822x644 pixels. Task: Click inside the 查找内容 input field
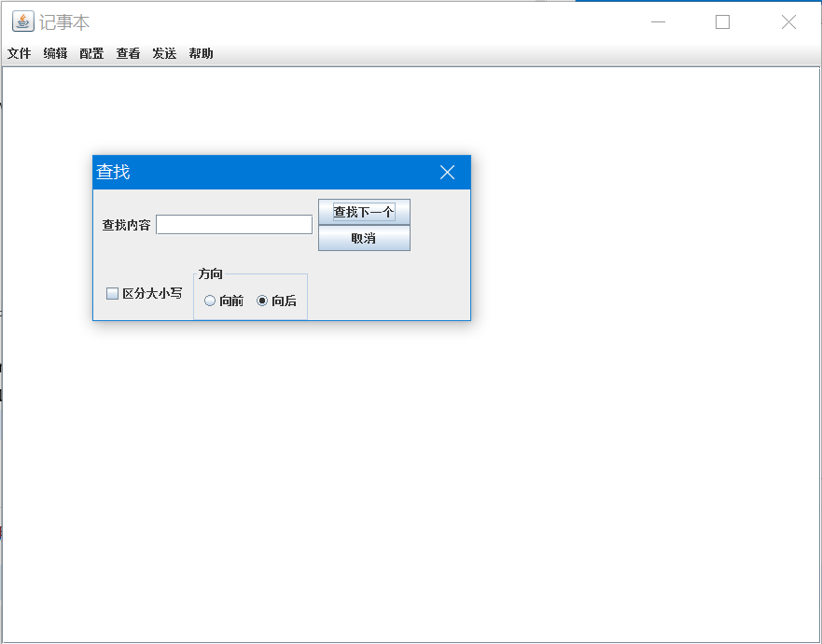click(234, 224)
